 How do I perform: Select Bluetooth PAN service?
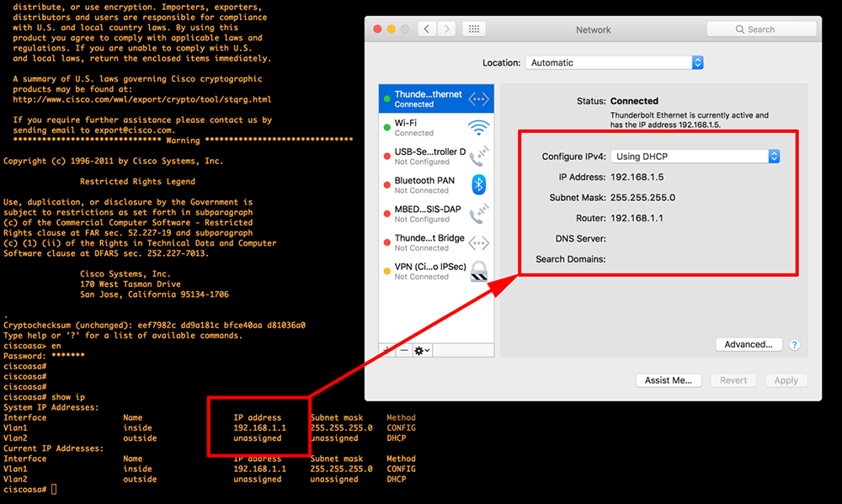click(x=436, y=185)
